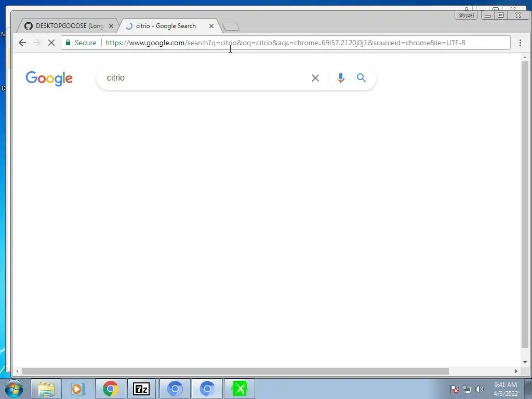
Task: Close the DESKTOPGOOOSE tab
Action: (111, 26)
